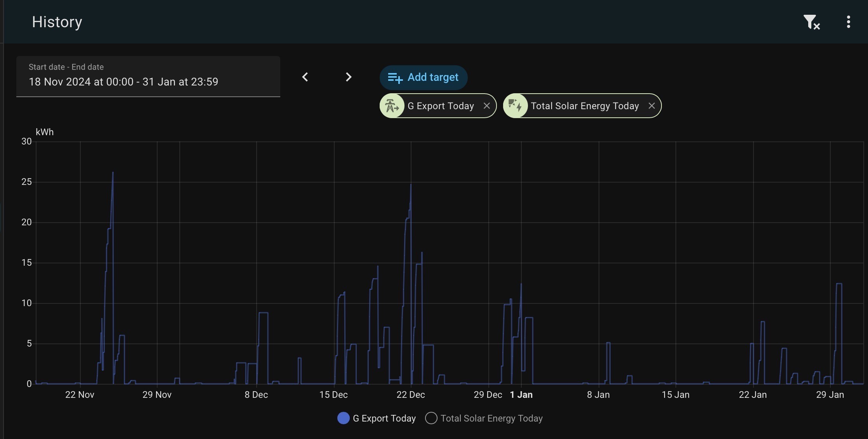Click the 8 Dec axis label
868x439 pixels.
(256, 395)
